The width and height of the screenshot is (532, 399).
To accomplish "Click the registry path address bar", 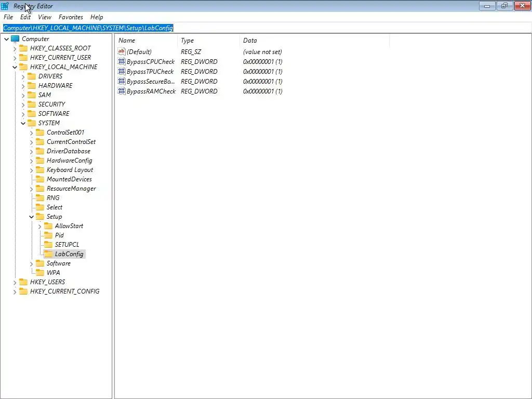I will coord(266,28).
